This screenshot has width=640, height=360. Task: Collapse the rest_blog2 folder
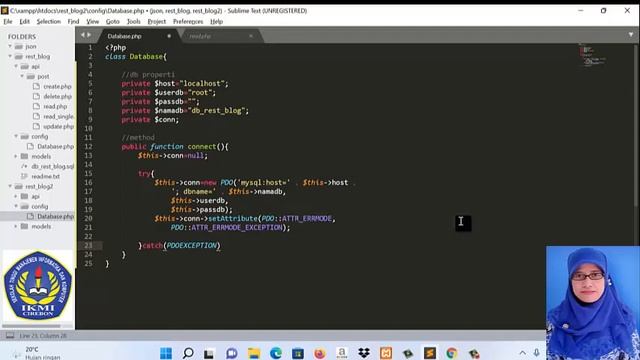point(10,187)
